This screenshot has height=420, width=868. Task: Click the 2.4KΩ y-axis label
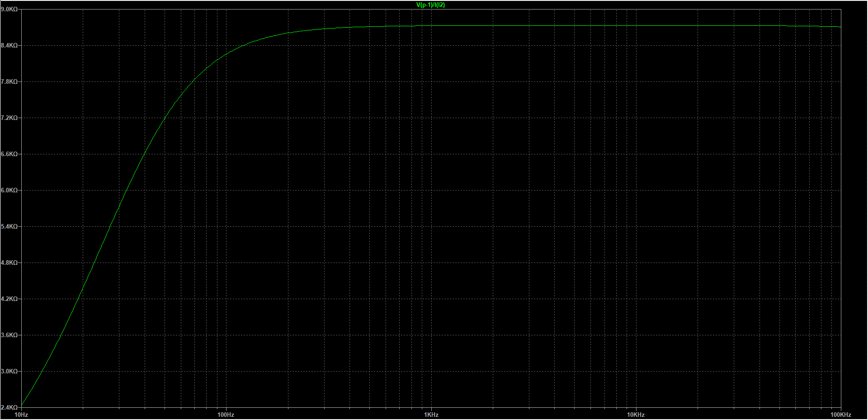9,407
